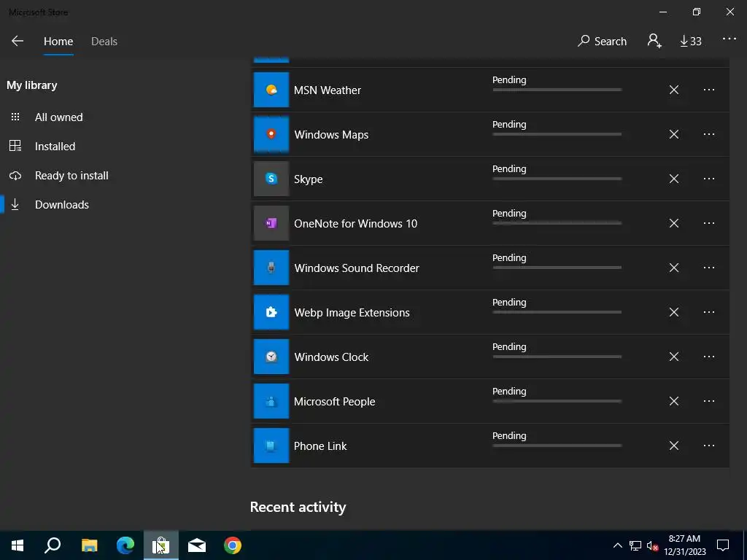This screenshot has height=560, width=747.
Task: Open more options for OneNote
Action: (x=709, y=223)
